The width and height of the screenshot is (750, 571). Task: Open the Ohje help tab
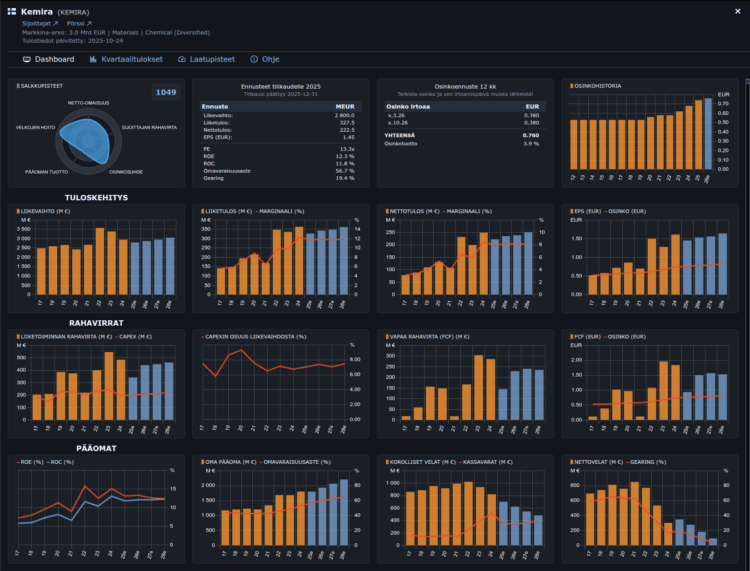265,59
